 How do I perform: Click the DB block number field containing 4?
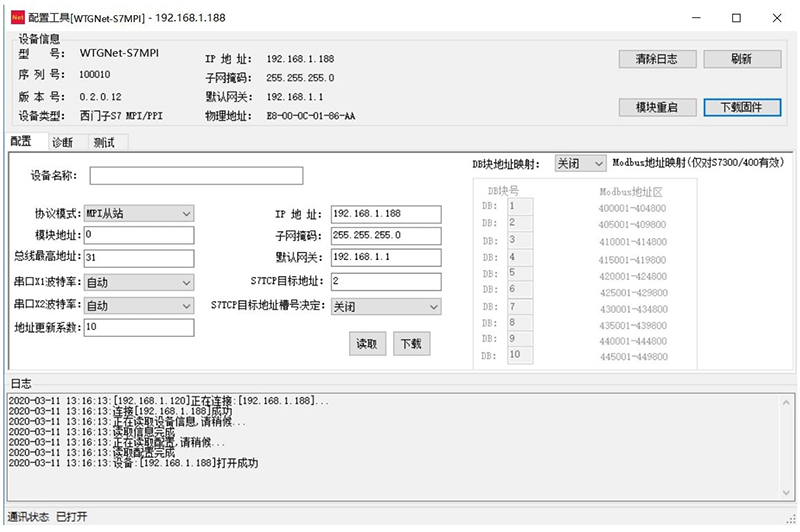[520, 257]
